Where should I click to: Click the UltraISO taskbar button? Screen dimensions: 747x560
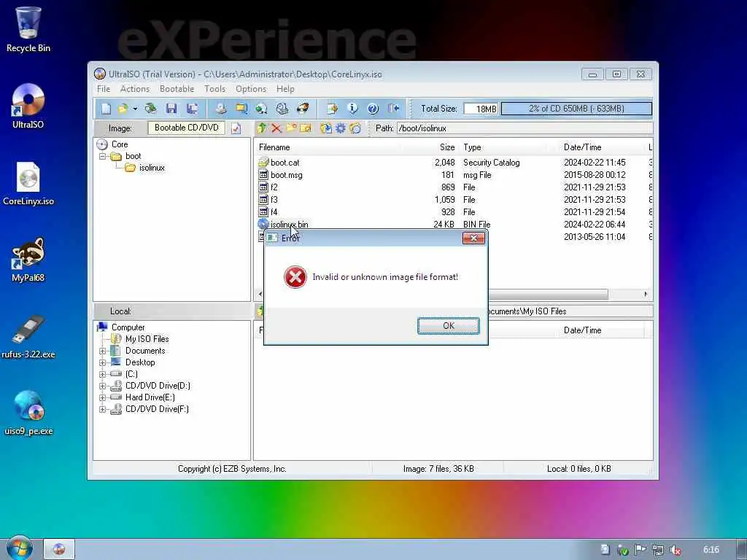(x=59, y=549)
